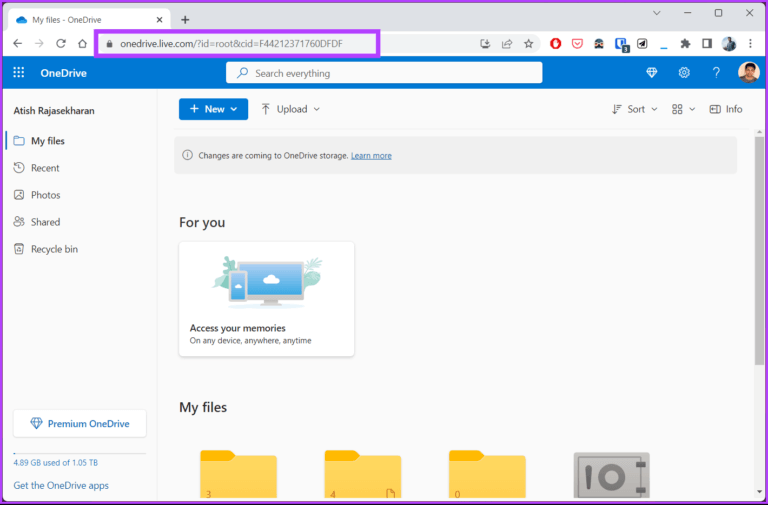Open OneDrive settings gear
This screenshot has height=505, width=768.
pyautogui.click(x=684, y=73)
